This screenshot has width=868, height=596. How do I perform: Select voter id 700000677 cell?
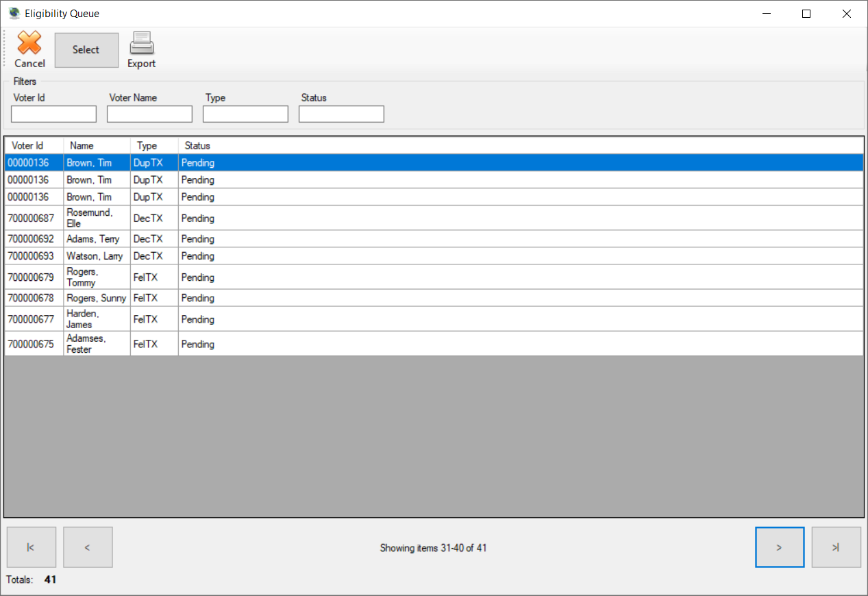coord(34,319)
